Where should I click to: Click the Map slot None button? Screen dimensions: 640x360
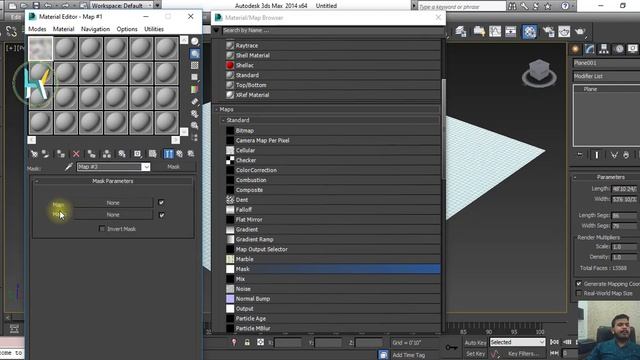point(113,203)
